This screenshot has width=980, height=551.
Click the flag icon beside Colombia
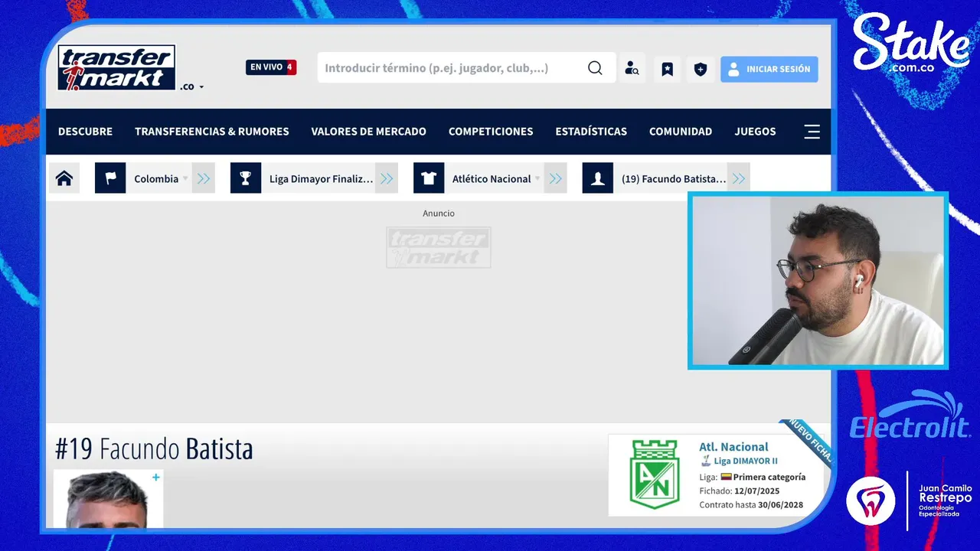pyautogui.click(x=110, y=178)
